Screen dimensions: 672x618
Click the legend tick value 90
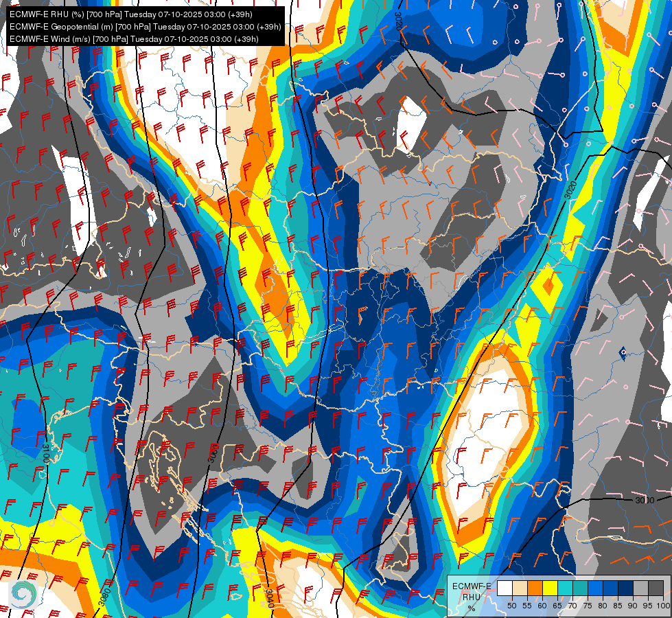tap(633, 606)
